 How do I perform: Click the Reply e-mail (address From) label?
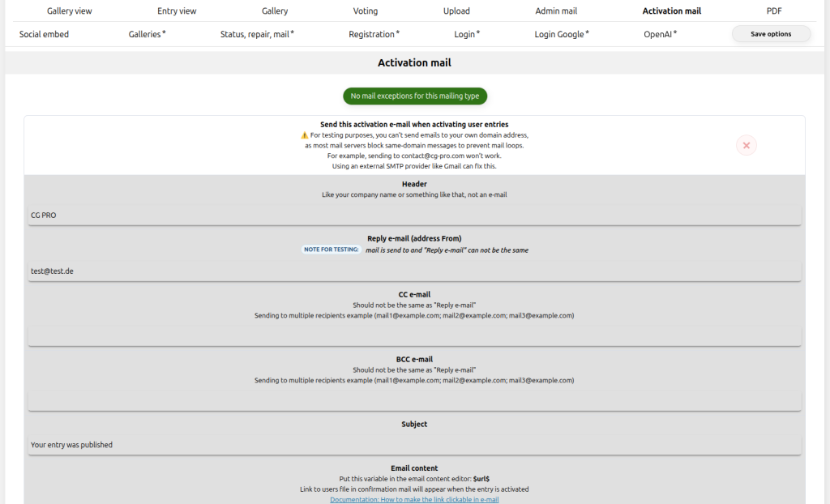coord(414,238)
